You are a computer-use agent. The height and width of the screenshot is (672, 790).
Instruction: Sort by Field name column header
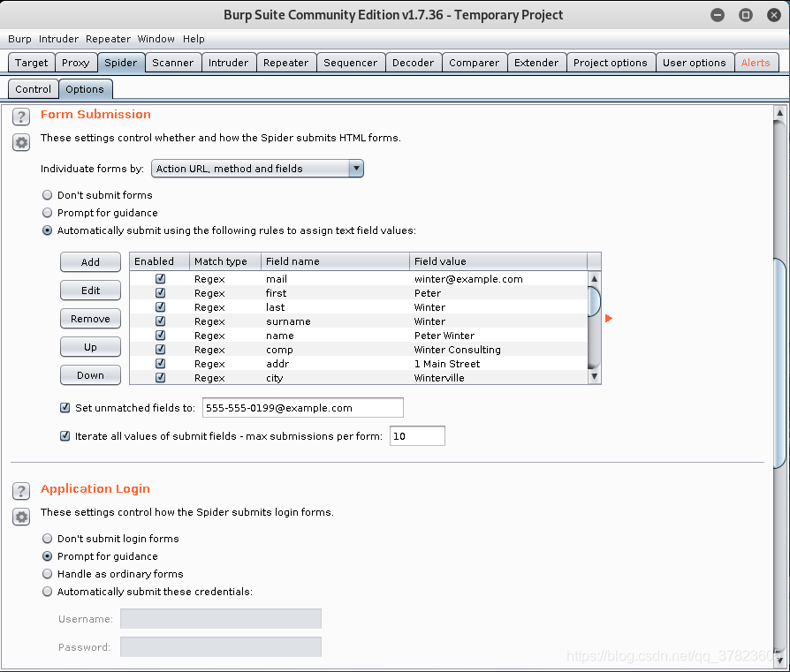tap(335, 261)
